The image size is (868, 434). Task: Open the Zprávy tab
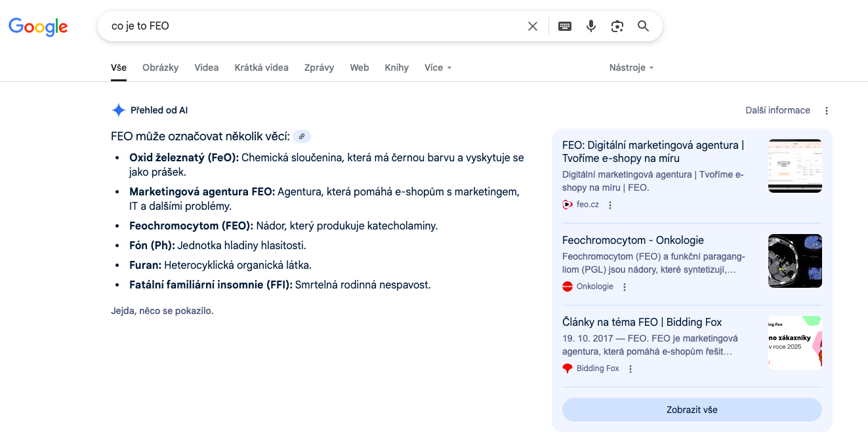point(320,68)
